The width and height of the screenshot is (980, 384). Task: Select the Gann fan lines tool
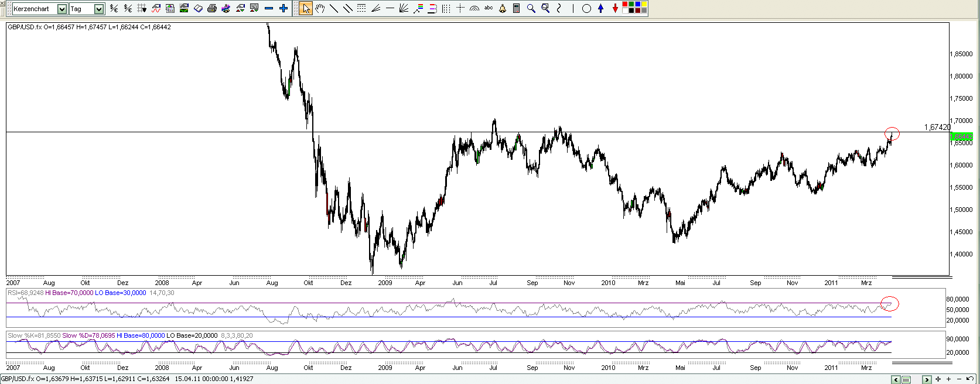pyautogui.click(x=404, y=8)
